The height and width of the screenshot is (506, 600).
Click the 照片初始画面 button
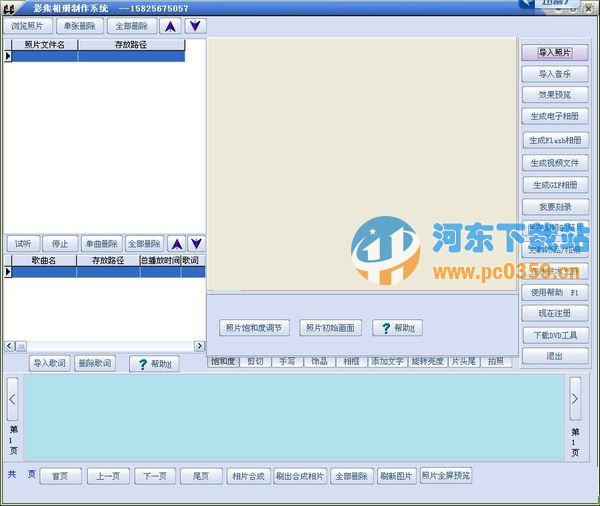point(331,328)
